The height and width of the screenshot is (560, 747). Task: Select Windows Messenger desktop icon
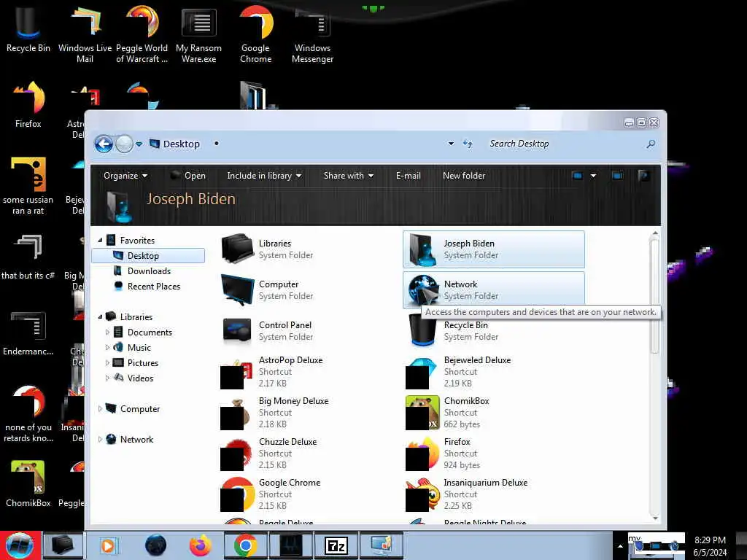tap(312, 34)
